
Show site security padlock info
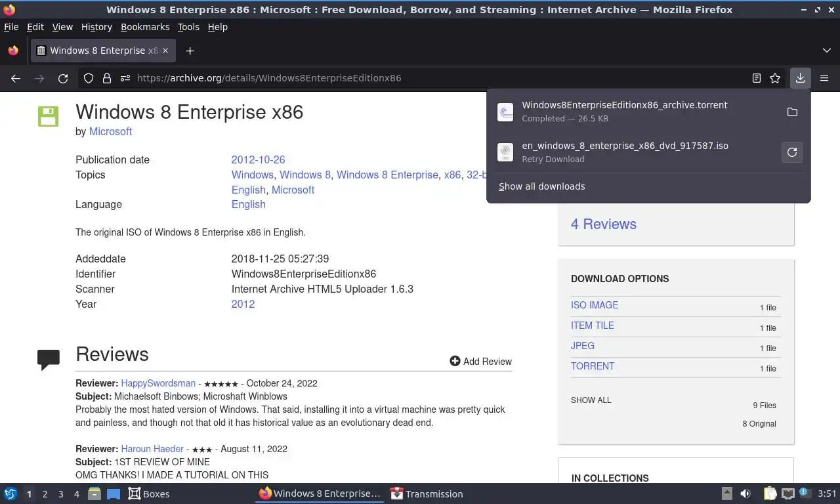click(x=106, y=78)
